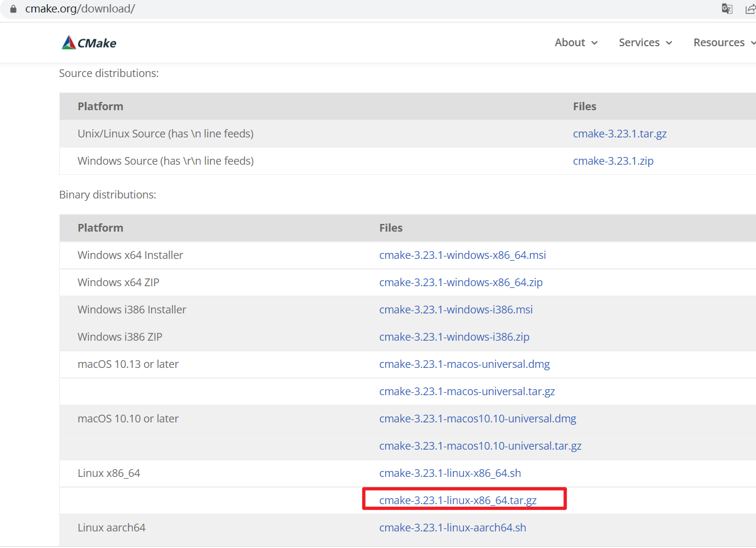The height and width of the screenshot is (548, 756).
Task: Click the 'Windows x64 ZIP' cell
Action: click(x=118, y=283)
